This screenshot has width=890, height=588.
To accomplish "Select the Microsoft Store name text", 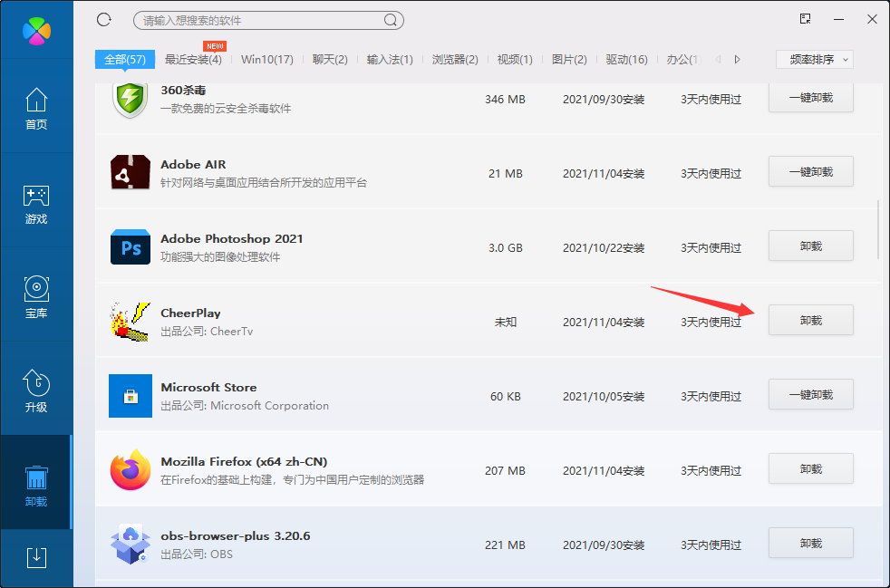I will pos(208,388).
